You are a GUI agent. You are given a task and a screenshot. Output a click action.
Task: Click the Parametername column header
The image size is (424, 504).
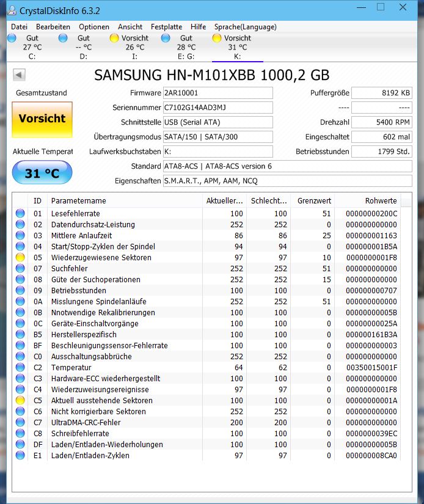[125, 200]
